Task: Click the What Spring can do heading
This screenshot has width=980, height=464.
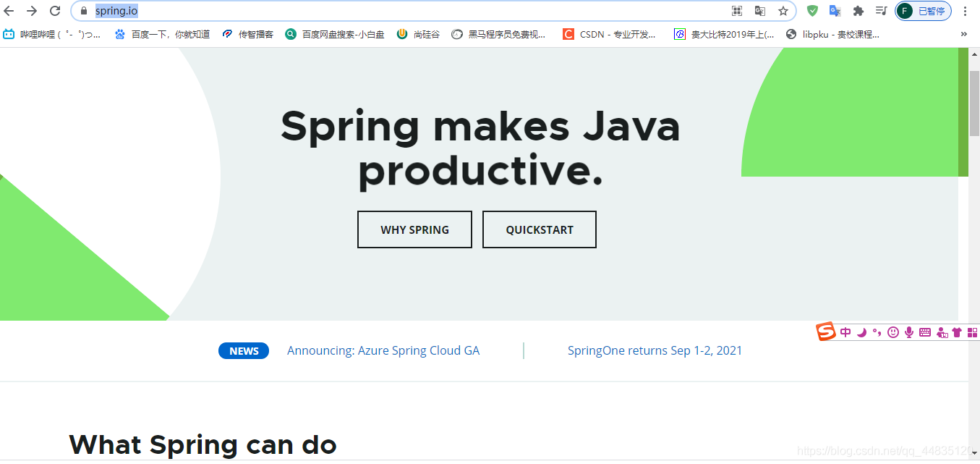Action: click(203, 444)
